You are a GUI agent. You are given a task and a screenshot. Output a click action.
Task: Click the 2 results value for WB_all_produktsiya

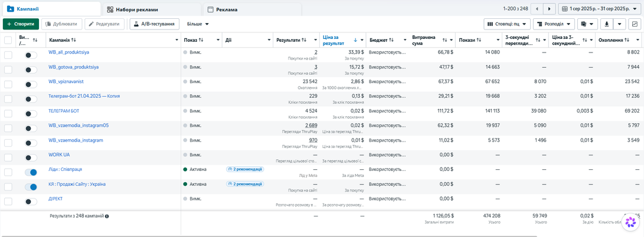(x=315, y=52)
